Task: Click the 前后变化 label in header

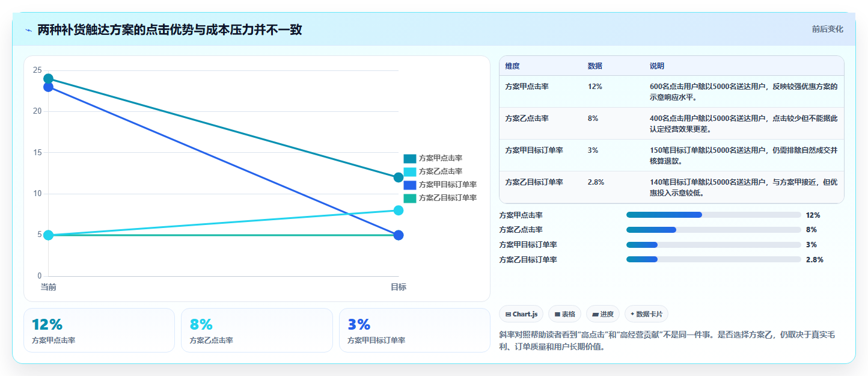Action: (827, 29)
